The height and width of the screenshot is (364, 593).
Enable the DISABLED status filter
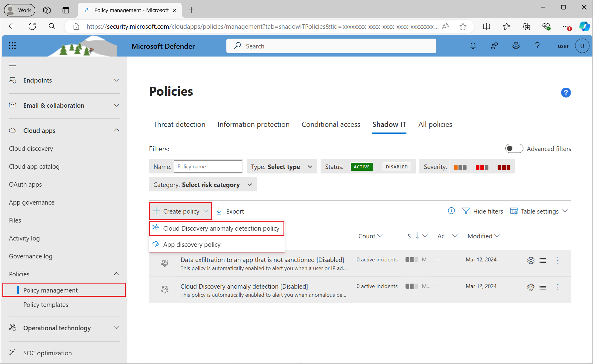click(x=396, y=167)
